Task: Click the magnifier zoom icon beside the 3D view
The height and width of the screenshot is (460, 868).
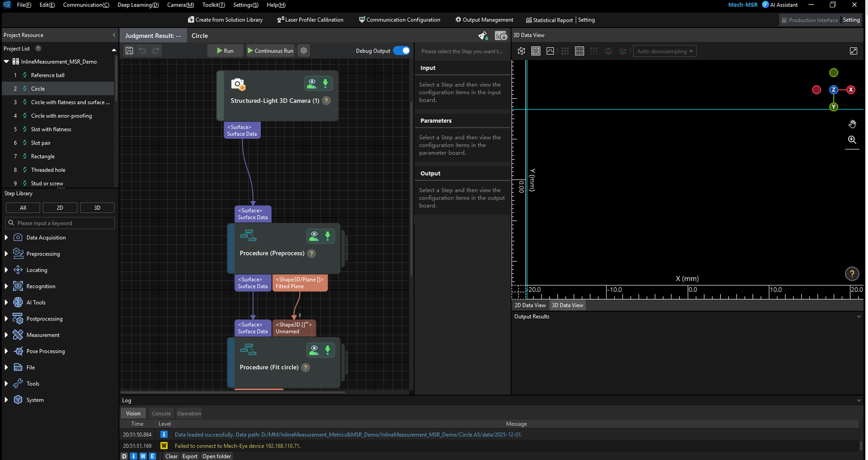Action: pyautogui.click(x=852, y=140)
